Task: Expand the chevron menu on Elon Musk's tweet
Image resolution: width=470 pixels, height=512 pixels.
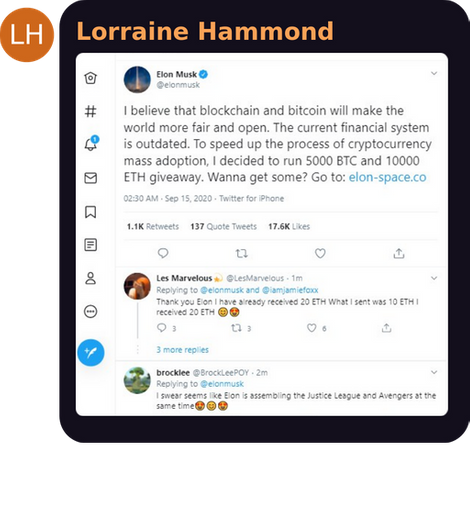Action: click(x=434, y=73)
